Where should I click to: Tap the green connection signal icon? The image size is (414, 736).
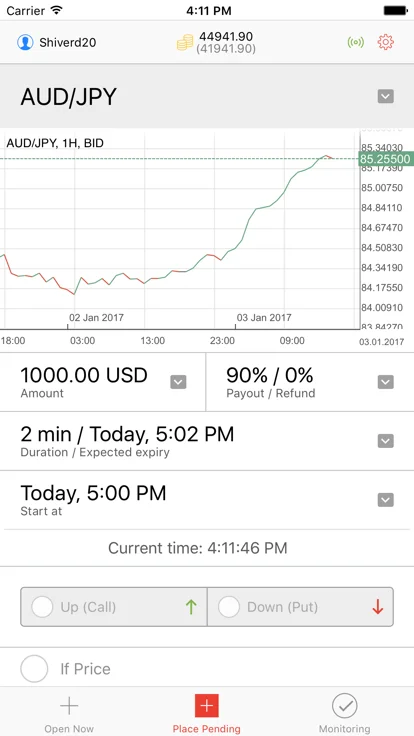pos(356,42)
